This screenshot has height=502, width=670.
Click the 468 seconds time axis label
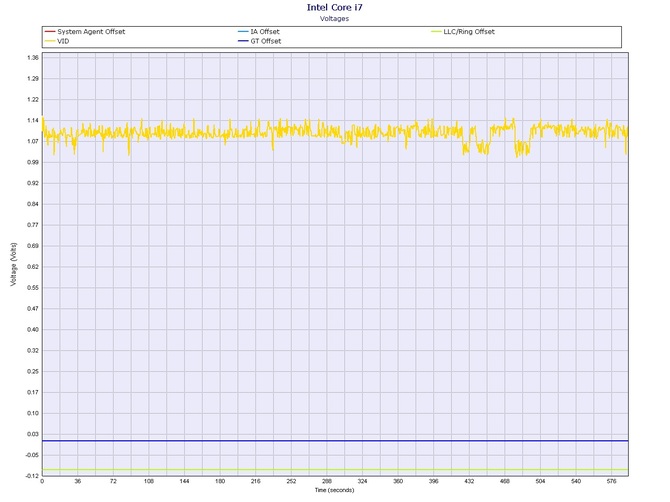(x=505, y=481)
